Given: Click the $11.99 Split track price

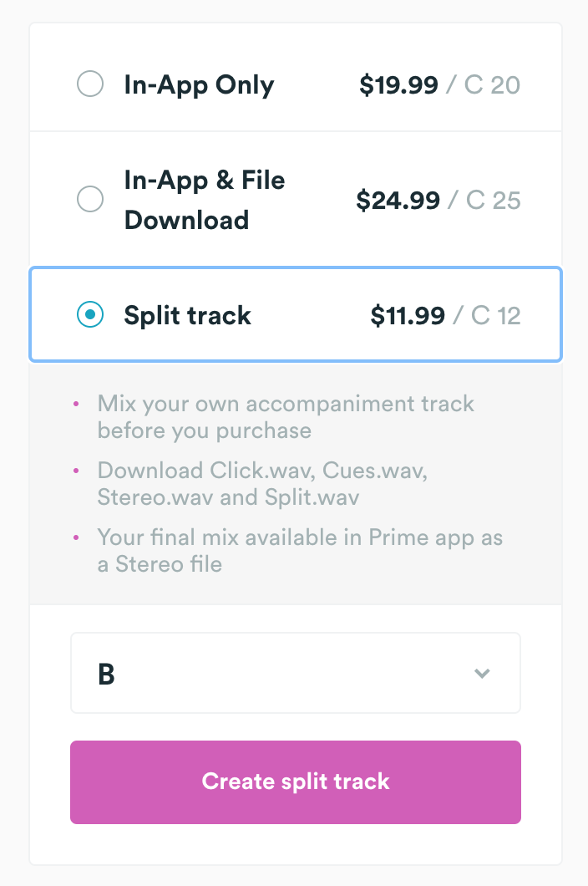Looking at the screenshot, I should click(408, 315).
